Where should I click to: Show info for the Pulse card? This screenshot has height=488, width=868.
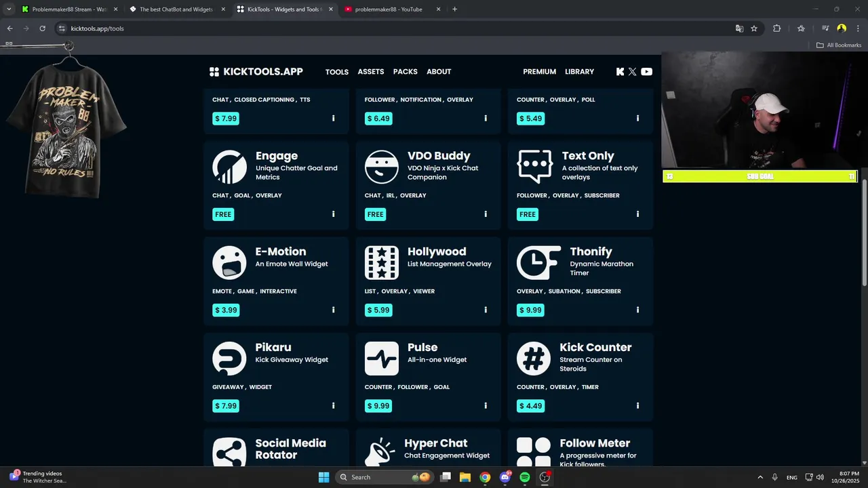[x=486, y=406]
